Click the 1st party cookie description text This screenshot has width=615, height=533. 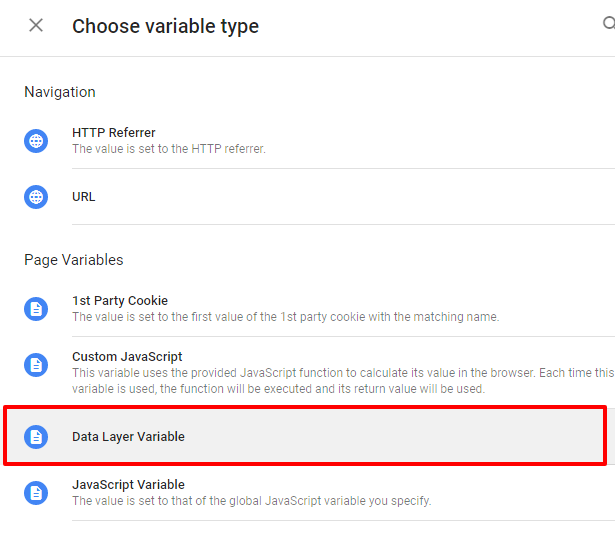(285, 317)
